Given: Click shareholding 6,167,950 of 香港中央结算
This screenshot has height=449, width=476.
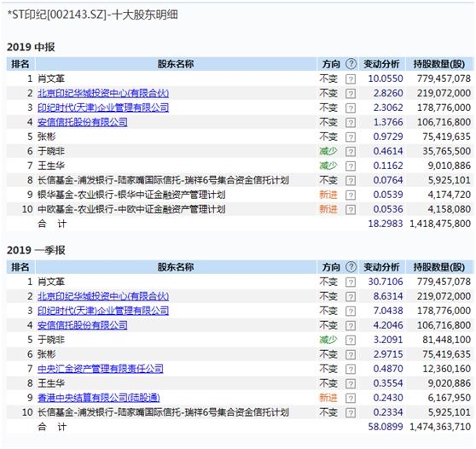Looking at the screenshot, I should (x=450, y=398).
